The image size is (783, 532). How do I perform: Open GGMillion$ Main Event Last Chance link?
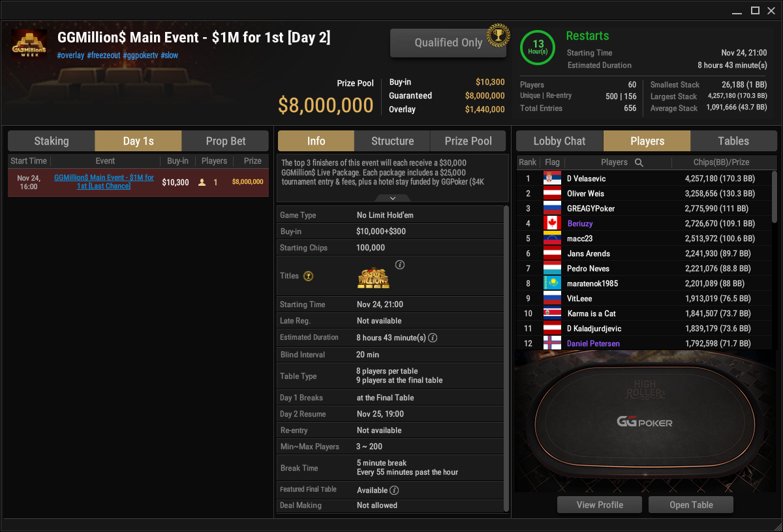click(104, 182)
